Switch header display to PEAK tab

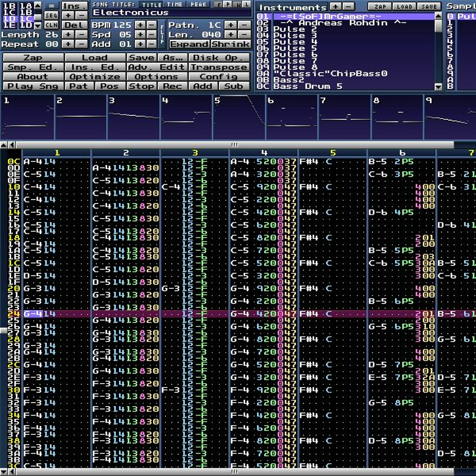tap(198, 4)
